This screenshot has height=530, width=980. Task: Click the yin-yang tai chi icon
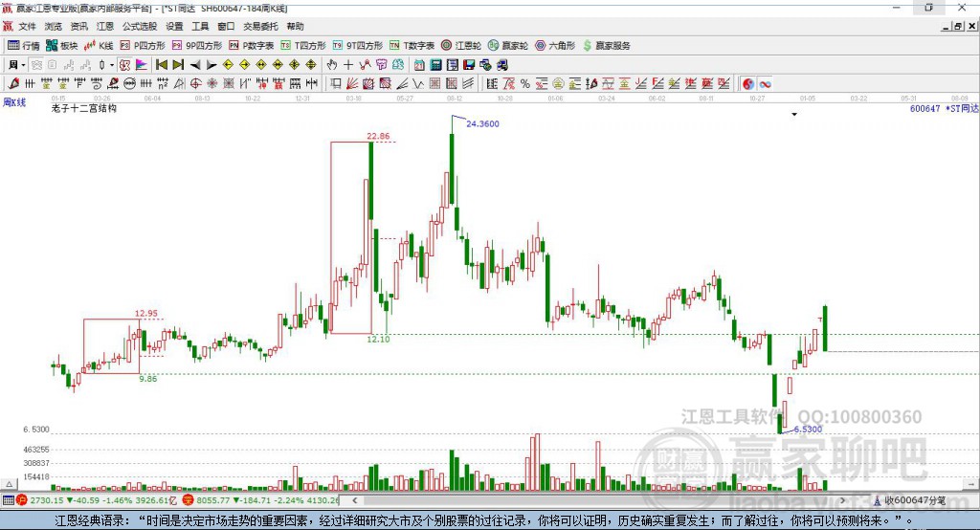pos(748,83)
